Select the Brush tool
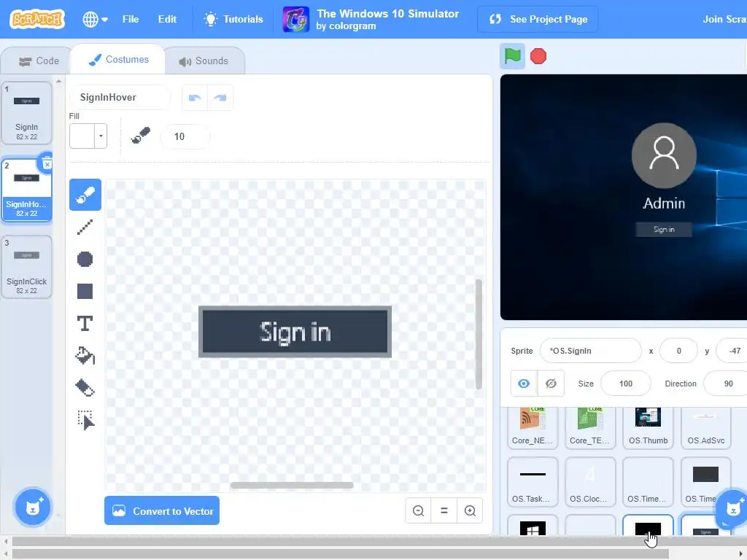Screen dimensions: 747x560 coord(85,195)
